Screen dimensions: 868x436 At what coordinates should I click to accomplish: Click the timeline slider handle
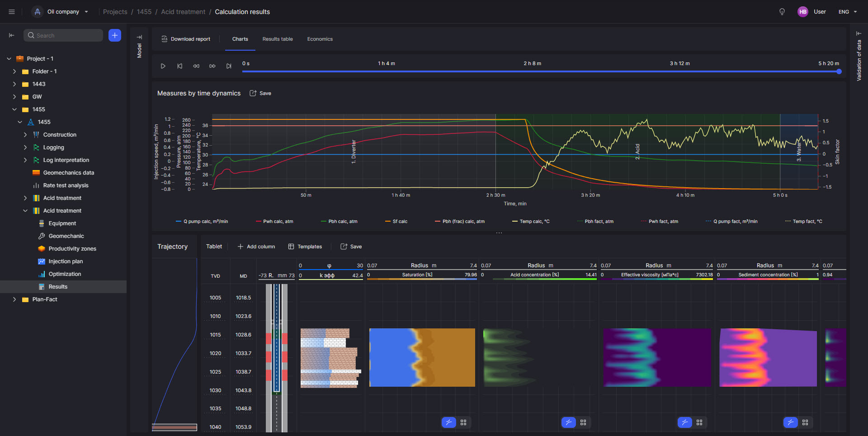[839, 71]
